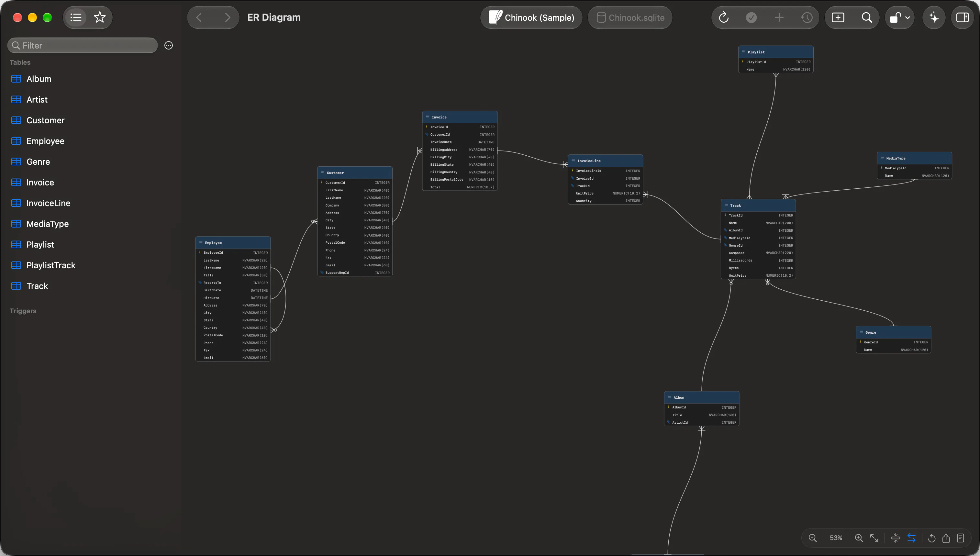
Task: Click the Composer column in the Track entity
Action: pos(758,253)
